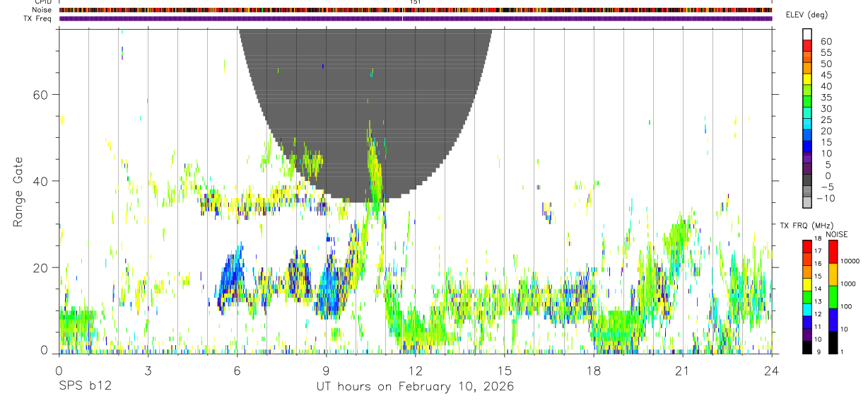
Task: Click the 'Range Gate' y-axis title
Action: click(18, 192)
